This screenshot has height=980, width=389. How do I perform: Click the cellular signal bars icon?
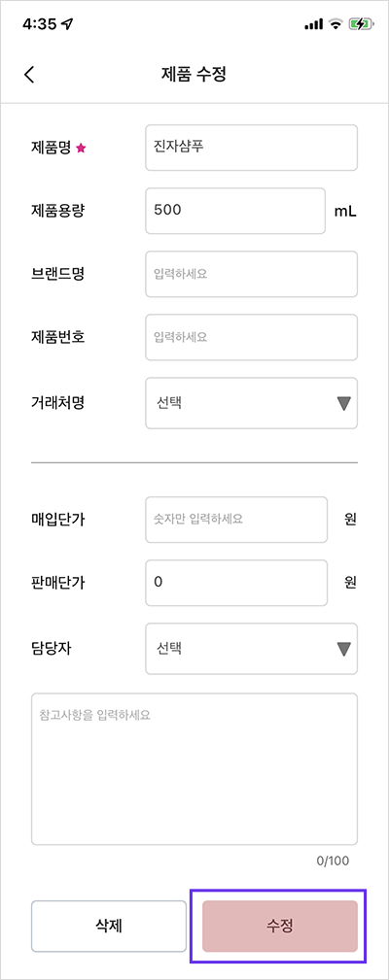(x=313, y=24)
